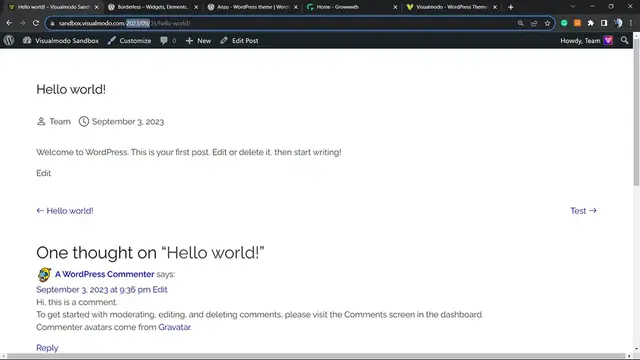Click Reply under the comment
Screen dimensions: 640x360
(47, 348)
